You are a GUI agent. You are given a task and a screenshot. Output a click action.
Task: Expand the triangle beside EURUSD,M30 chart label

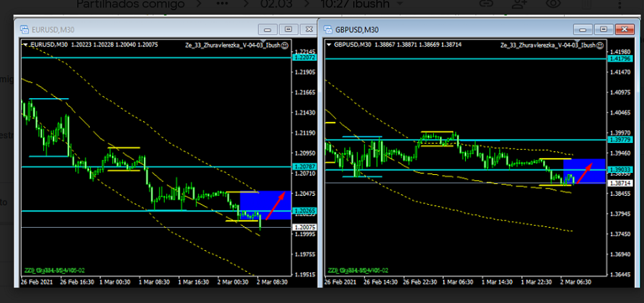coord(26,45)
